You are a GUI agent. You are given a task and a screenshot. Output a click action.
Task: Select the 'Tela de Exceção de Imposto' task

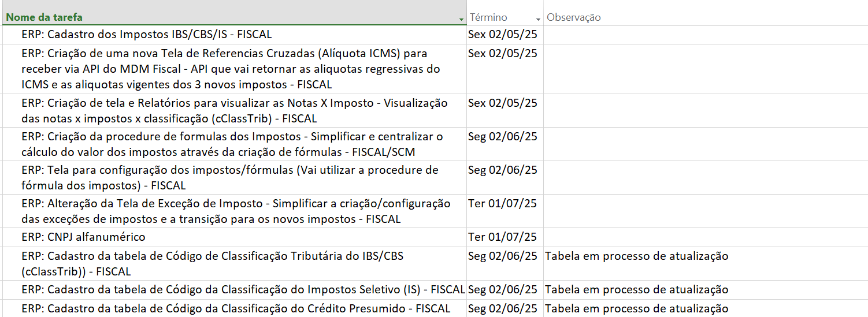click(x=236, y=211)
